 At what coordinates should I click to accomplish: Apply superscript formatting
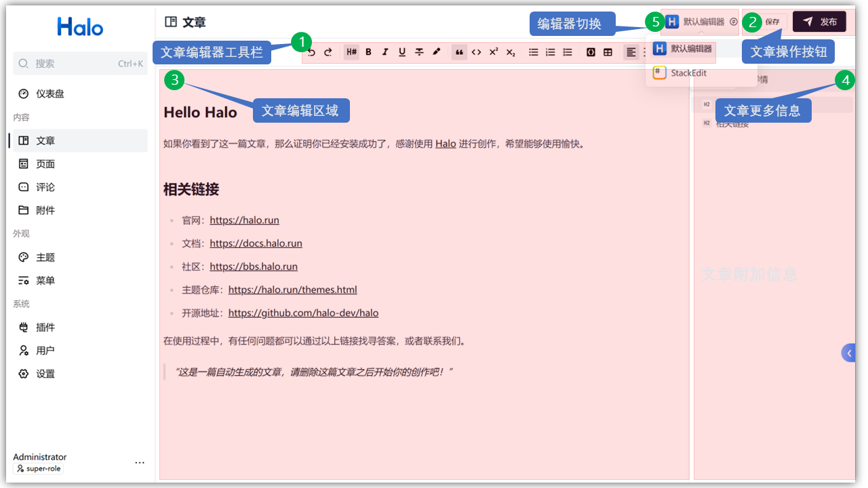494,52
